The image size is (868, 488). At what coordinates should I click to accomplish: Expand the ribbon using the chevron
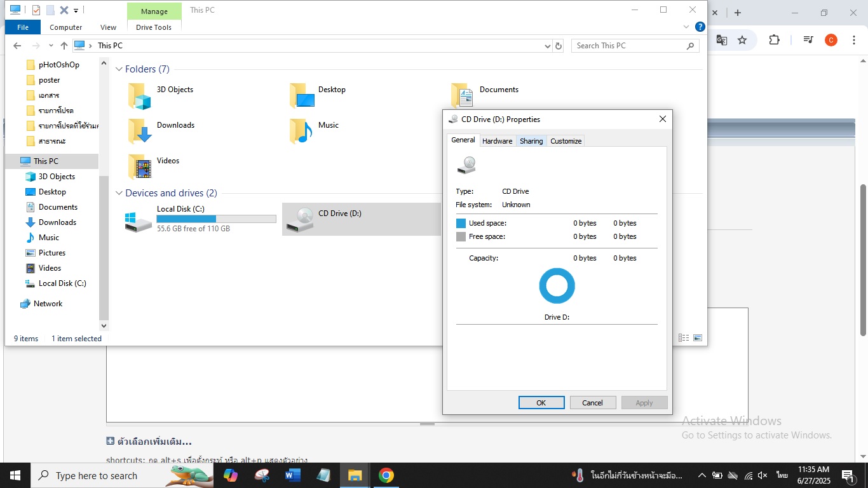[686, 27]
